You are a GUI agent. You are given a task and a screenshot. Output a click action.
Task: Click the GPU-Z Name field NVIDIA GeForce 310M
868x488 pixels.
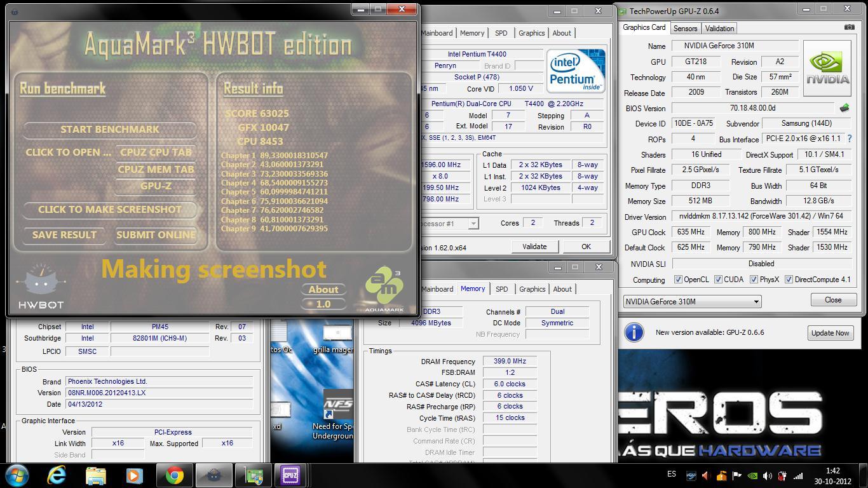click(x=735, y=46)
